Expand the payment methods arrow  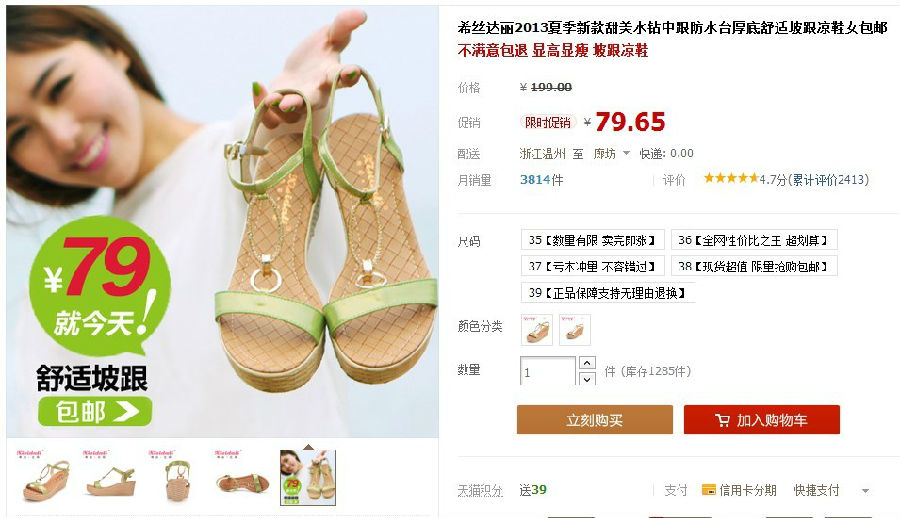pos(865,491)
